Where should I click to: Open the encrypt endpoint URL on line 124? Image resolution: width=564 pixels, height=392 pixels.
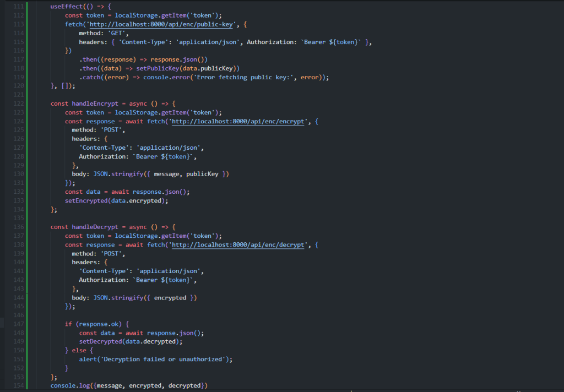239,121
